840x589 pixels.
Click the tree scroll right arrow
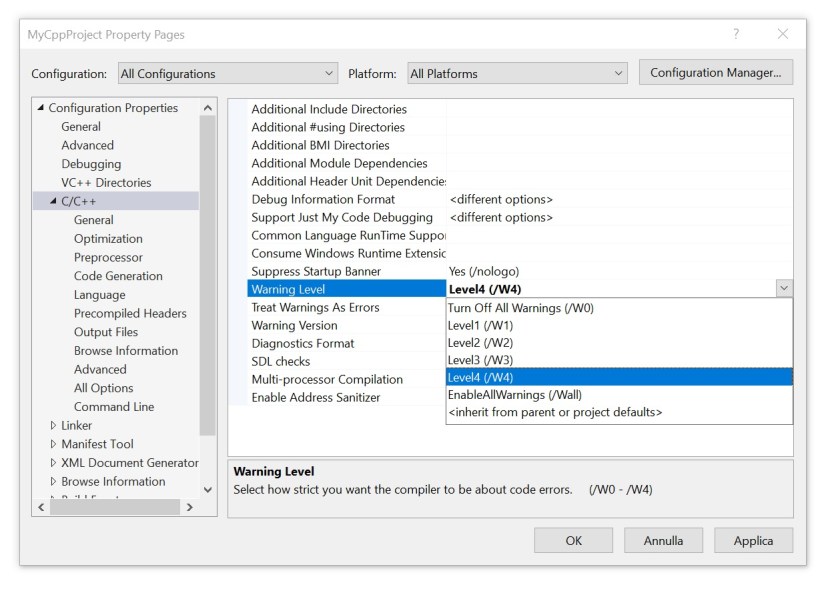(189, 507)
